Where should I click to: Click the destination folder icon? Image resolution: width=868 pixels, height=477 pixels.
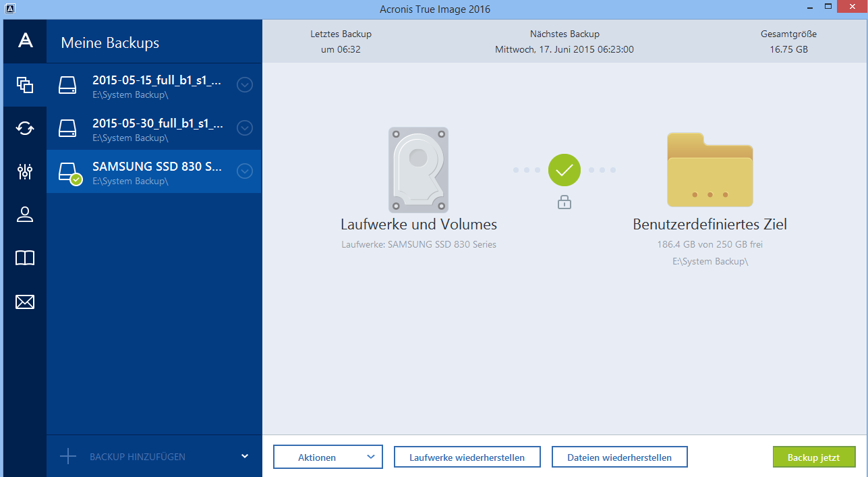pos(710,170)
